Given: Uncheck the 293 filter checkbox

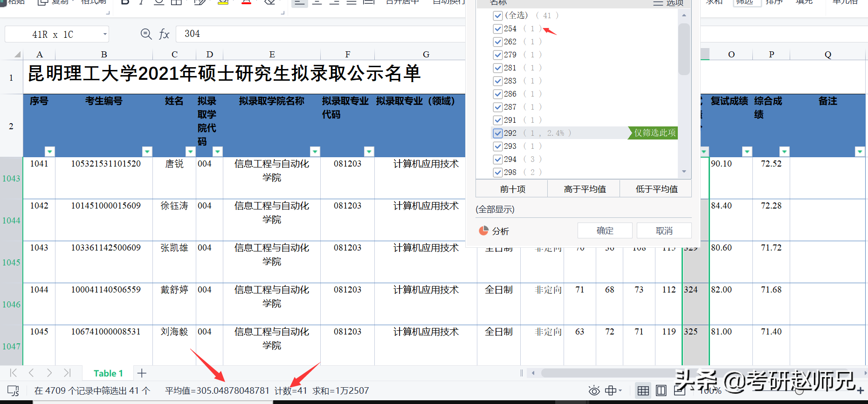Looking at the screenshot, I should tap(498, 146).
